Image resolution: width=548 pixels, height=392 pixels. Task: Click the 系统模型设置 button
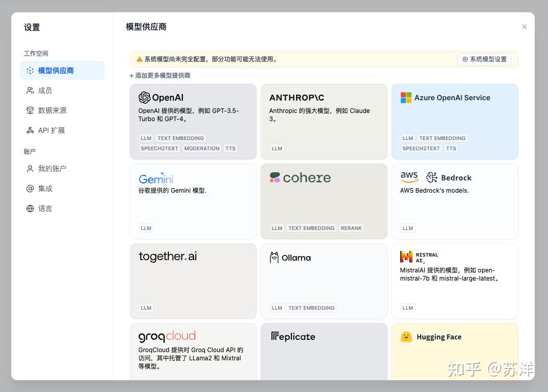[485, 59]
